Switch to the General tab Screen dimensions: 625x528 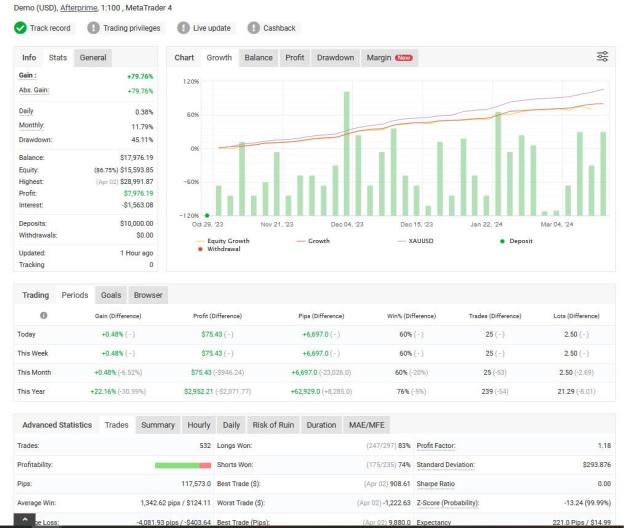[93, 57]
